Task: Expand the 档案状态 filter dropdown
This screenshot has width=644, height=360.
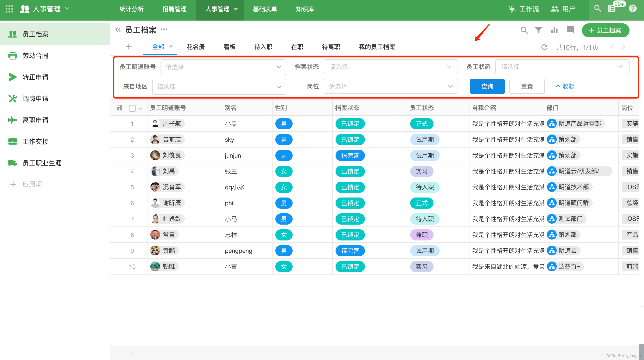Action: [391, 67]
